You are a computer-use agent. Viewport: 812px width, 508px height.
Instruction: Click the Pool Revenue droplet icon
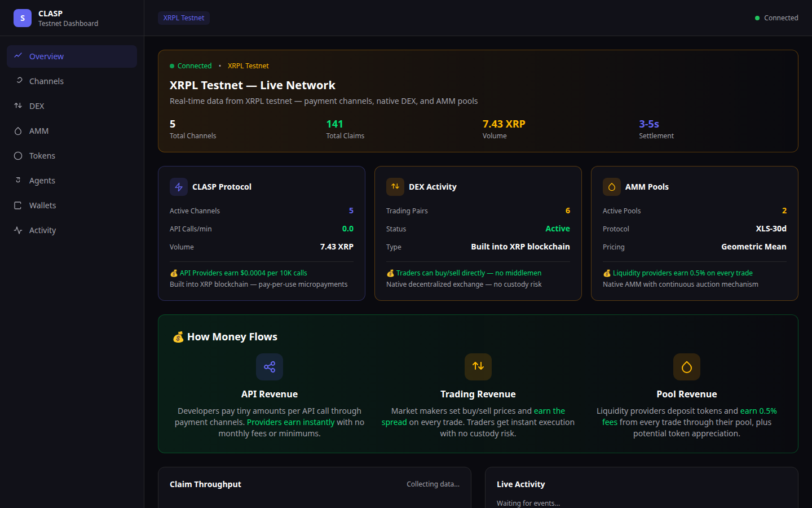tap(686, 367)
